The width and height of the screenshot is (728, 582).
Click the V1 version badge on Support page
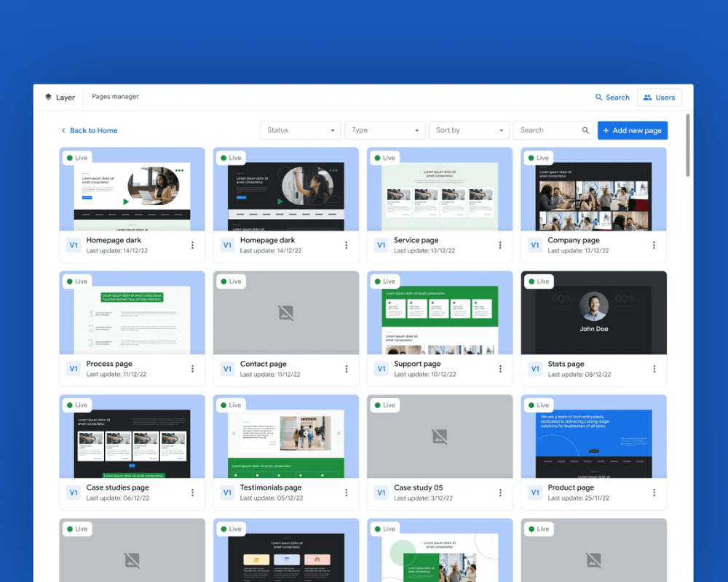click(381, 369)
